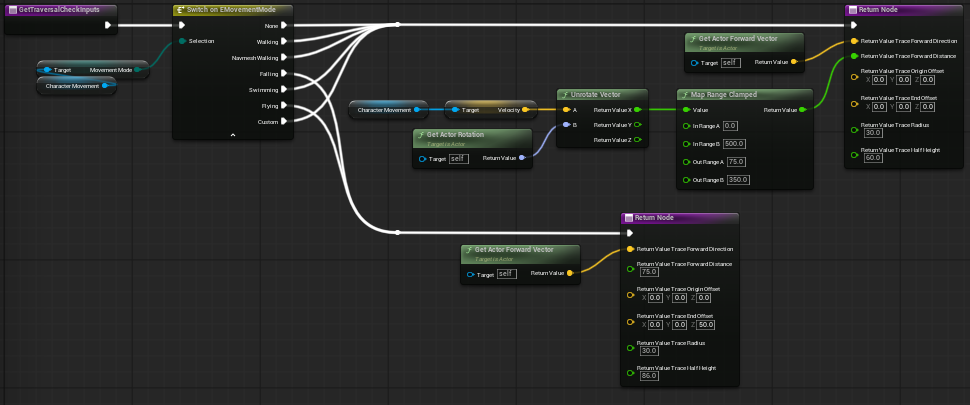The height and width of the screenshot is (405, 970).
Task: Click Trace Forward Direction pin on upper Return Node
Action: 854,41
